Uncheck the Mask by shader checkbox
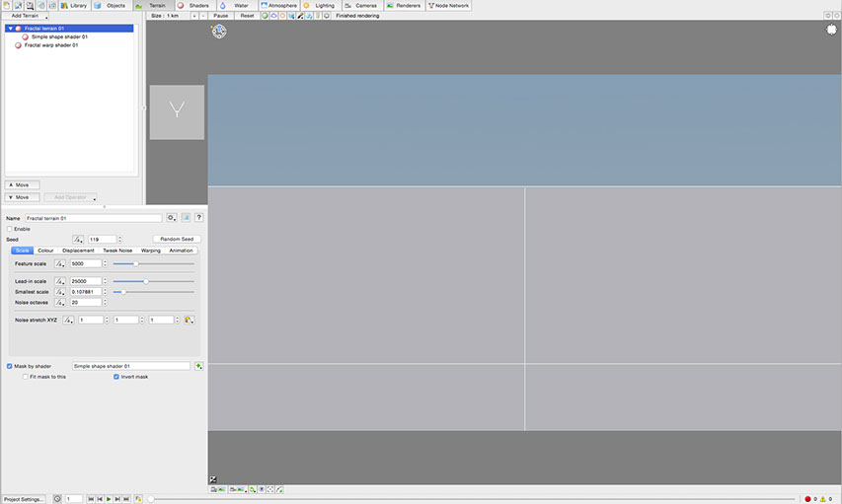842x504 pixels. tap(10, 366)
